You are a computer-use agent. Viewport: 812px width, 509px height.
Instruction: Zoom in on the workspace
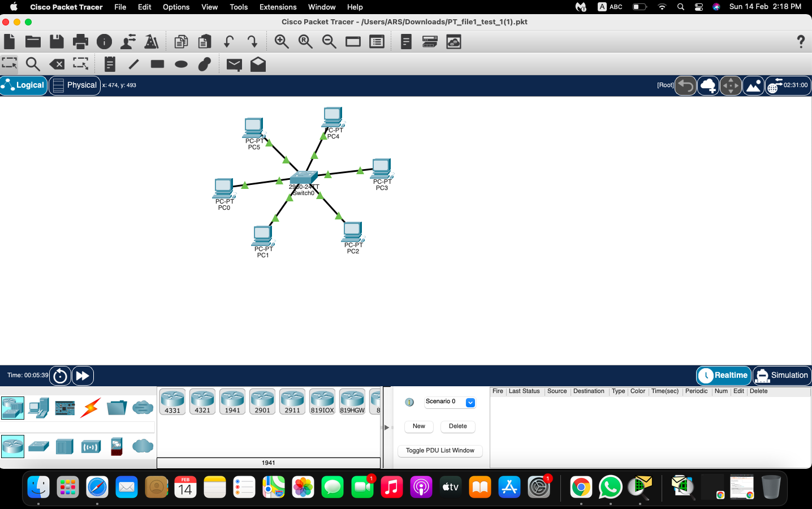[x=282, y=42]
